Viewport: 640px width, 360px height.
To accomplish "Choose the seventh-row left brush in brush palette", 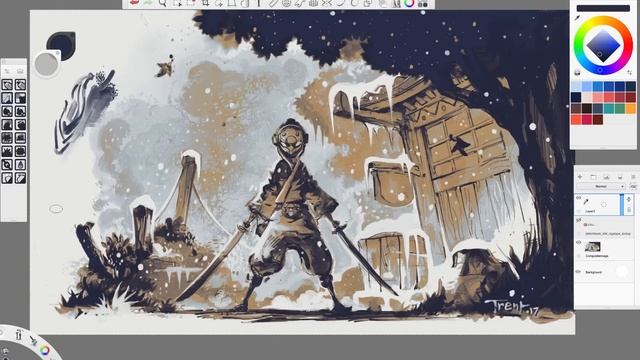I will pyautogui.click(x=7, y=164).
